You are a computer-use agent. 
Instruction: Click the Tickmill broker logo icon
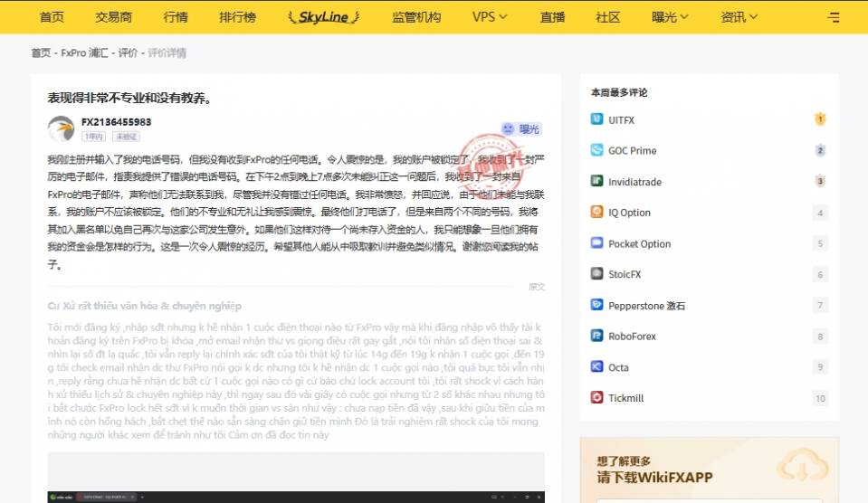point(596,397)
